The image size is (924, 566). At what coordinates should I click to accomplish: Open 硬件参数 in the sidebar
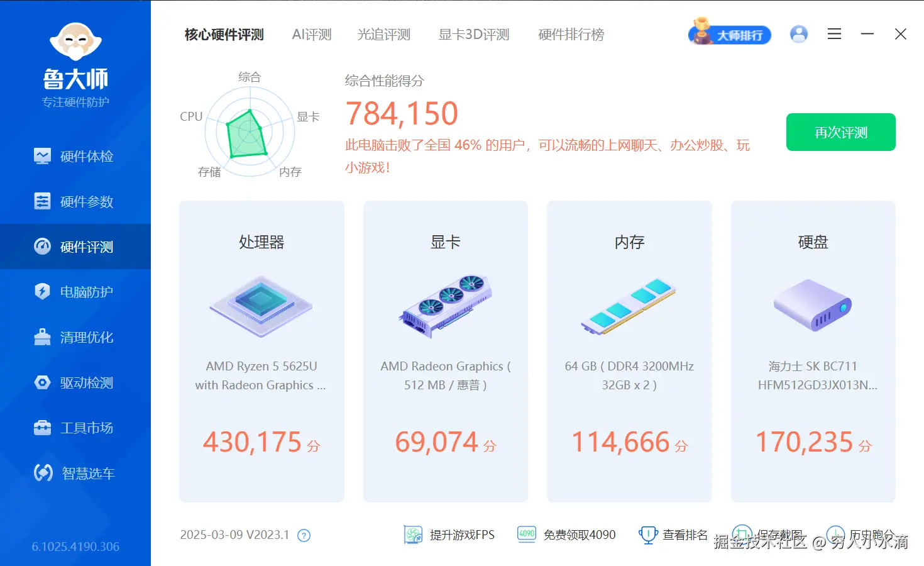[x=75, y=201]
